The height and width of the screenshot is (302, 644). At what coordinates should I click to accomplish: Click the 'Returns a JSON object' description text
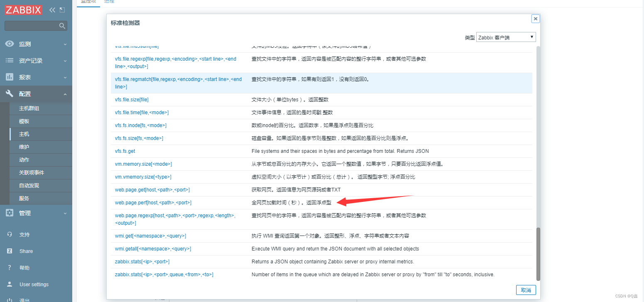pyautogui.click(x=333, y=262)
